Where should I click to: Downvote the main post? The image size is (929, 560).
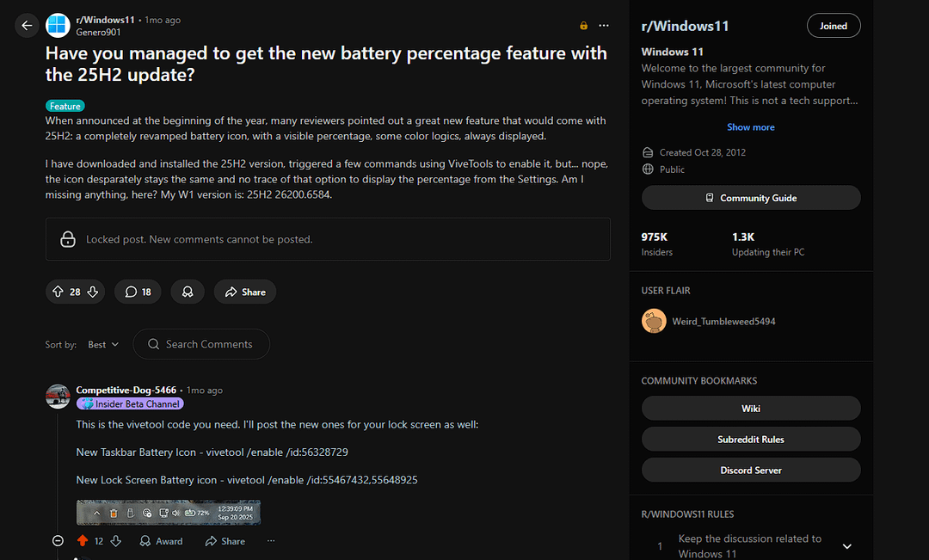click(93, 292)
